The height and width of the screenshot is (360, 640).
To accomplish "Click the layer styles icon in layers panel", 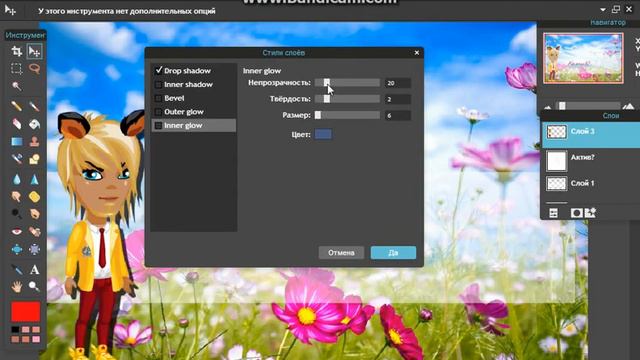I will point(590,213).
